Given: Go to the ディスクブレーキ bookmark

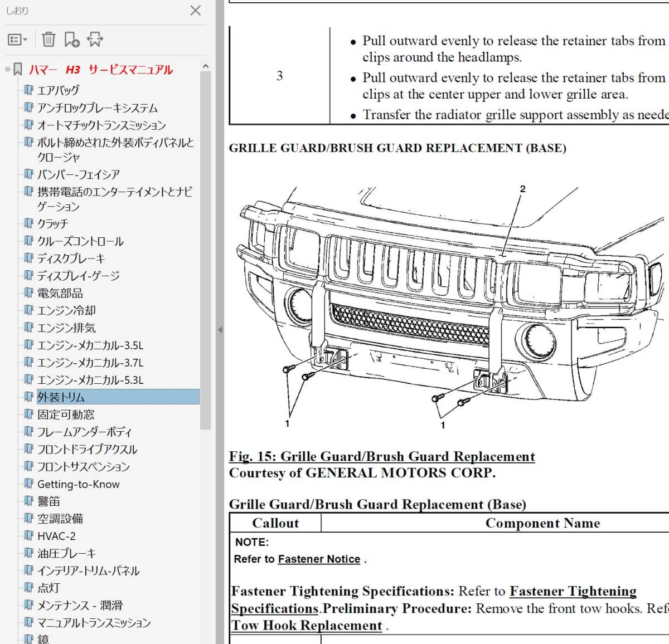Looking at the screenshot, I should click(71, 258).
